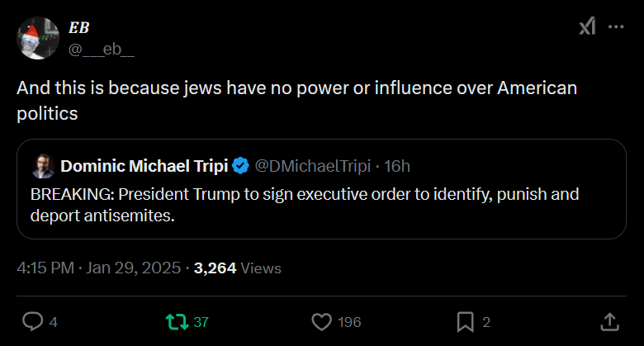Open Dominic Michael Tripi's name in quote

pyautogui.click(x=144, y=166)
